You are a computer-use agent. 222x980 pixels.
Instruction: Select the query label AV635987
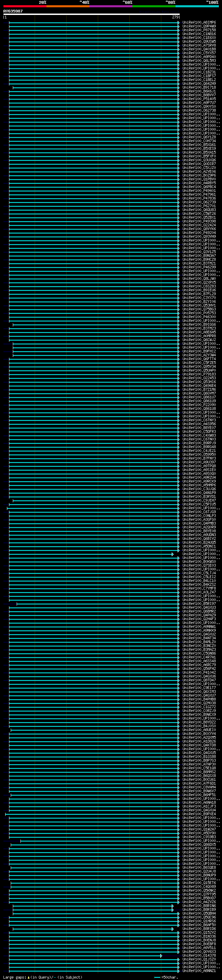point(13,11)
